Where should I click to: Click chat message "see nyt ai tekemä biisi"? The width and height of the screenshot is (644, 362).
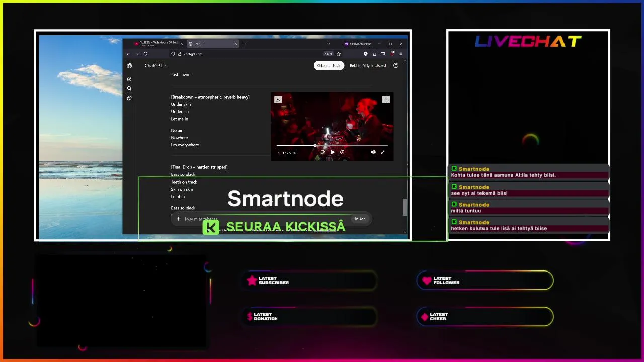479,193
